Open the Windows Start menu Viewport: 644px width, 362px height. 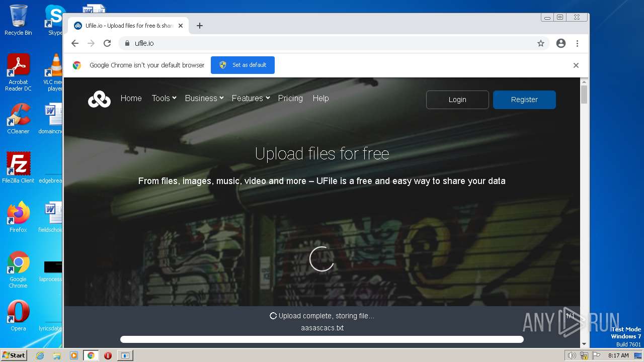point(14,355)
